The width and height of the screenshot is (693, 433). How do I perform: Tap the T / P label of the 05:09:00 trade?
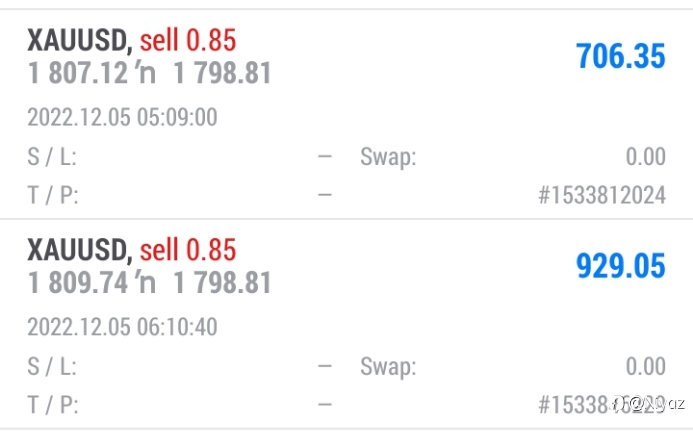click(x=53, y=195)
